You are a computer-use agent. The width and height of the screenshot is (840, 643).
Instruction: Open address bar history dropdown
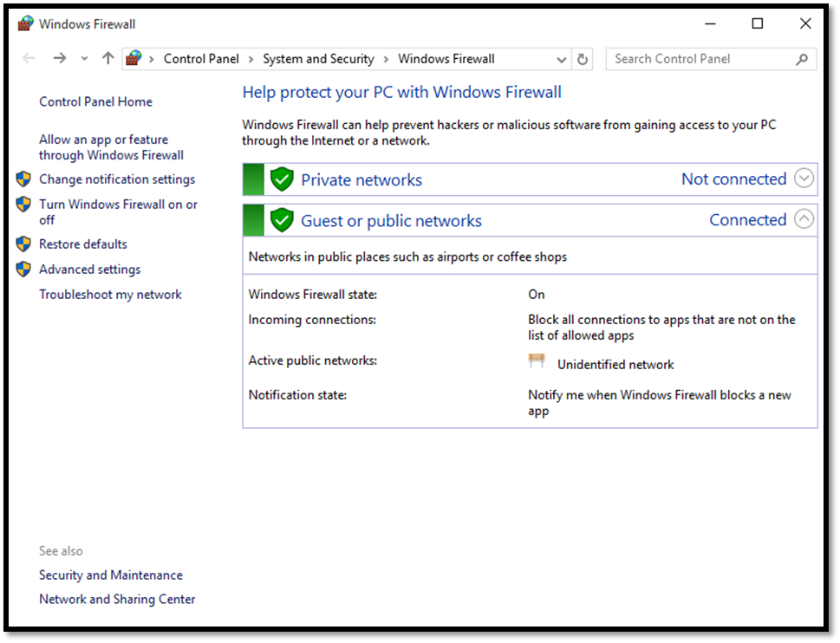561,60
